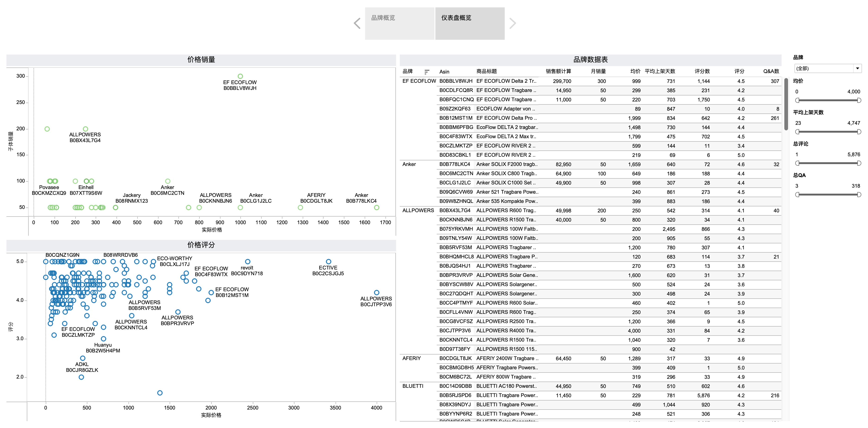Viewport: 868px width, 428px height.
Task: Click the 4,747 maximum value of 平均上架天数
Action: [854, 123]
